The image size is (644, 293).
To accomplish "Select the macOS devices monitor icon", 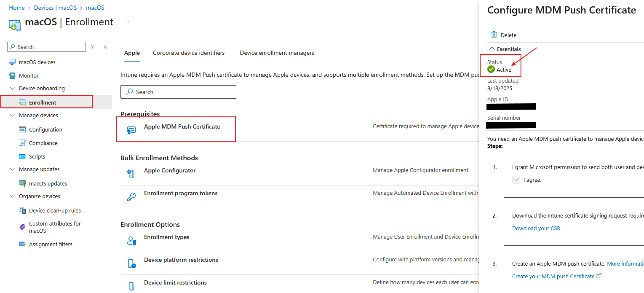I will pos(11,62).
